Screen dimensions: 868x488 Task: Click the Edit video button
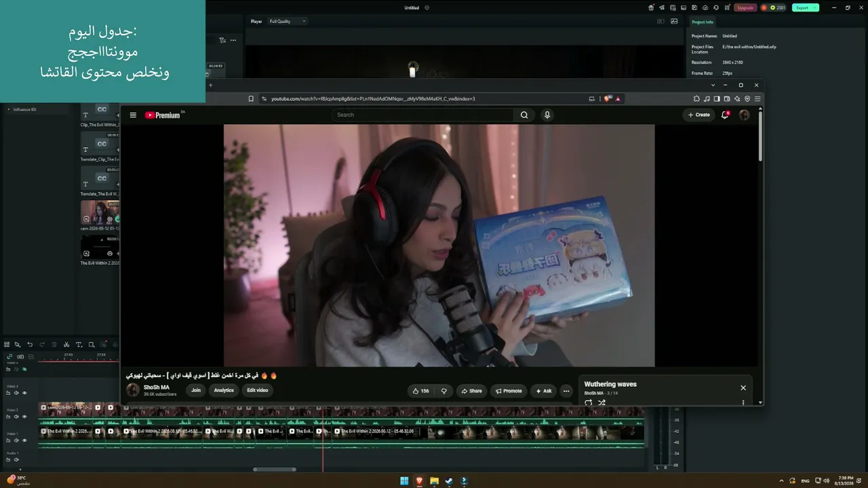point(258,390)
